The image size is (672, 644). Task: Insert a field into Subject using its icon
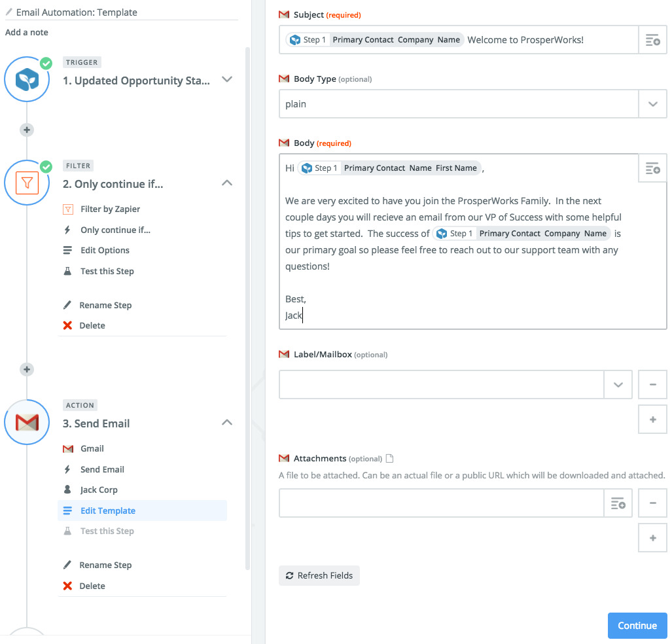tap(652, 40)
